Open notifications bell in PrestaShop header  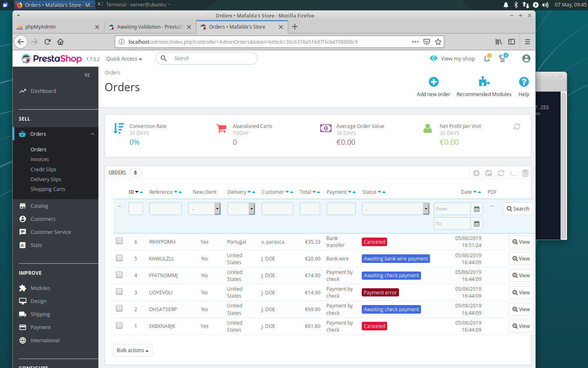click(487, 59)
